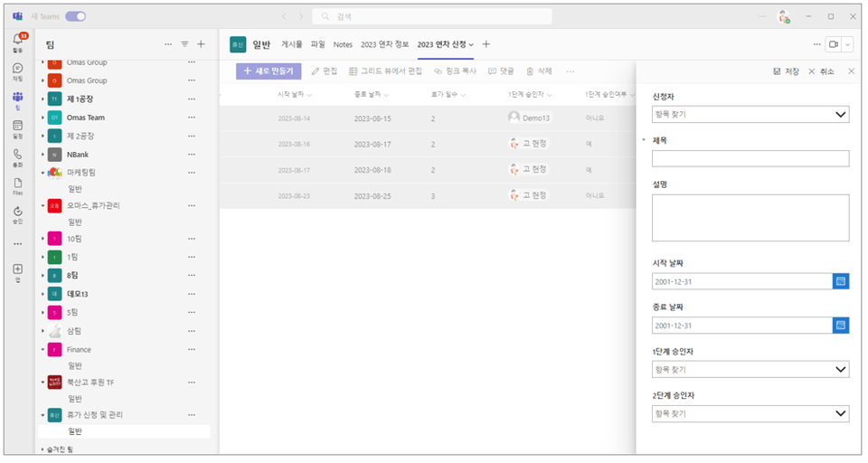Select row with start date 2023-08-23
868x463 pixels.
[428, 195]
